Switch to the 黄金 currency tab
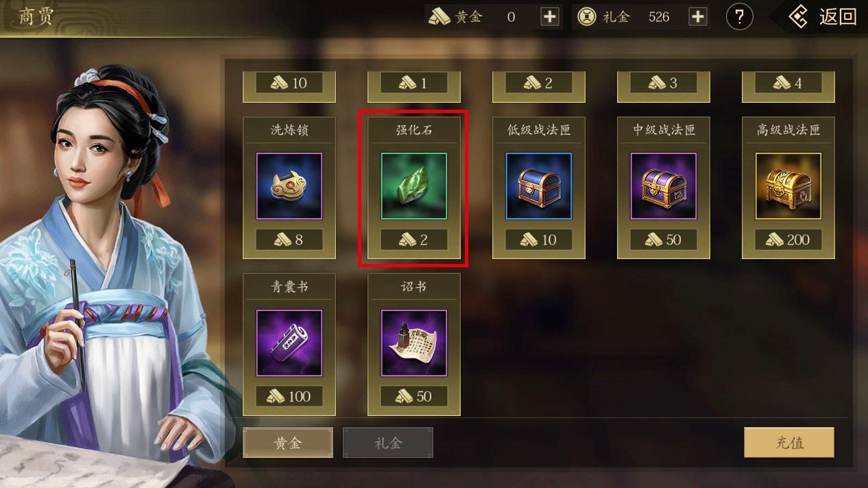The width and height of the screenshot is (868, 488). pyautogui.click(x=288, y=443)
